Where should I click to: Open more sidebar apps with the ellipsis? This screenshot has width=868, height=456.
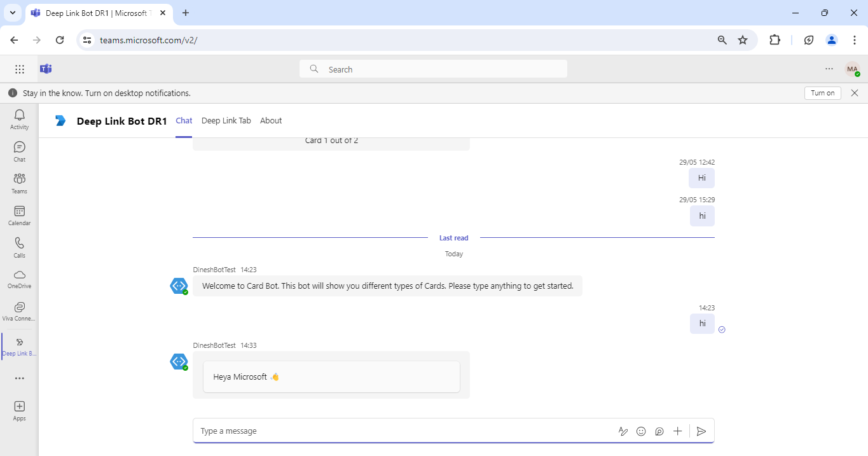click(x=19, y=378)
